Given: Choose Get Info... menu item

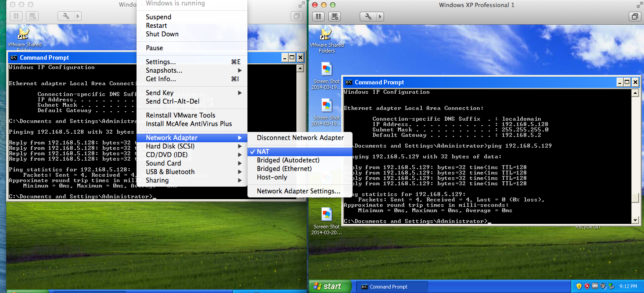Looking at the screenshot, I should pyautogui.click(x=192, y=79).
